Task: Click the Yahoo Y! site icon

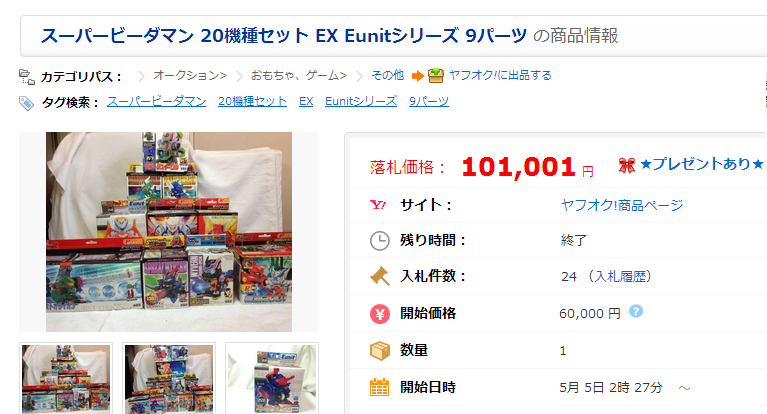Action: point(379,205)
